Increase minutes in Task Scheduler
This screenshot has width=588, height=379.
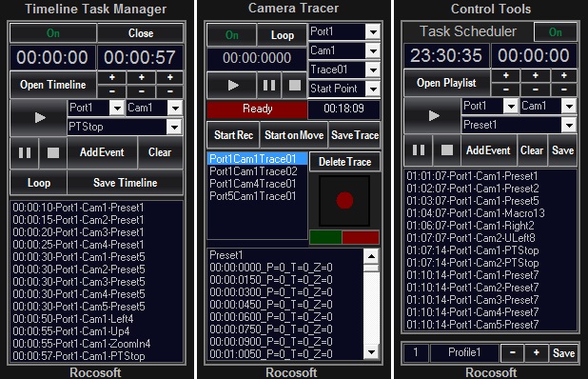(535, 75)
